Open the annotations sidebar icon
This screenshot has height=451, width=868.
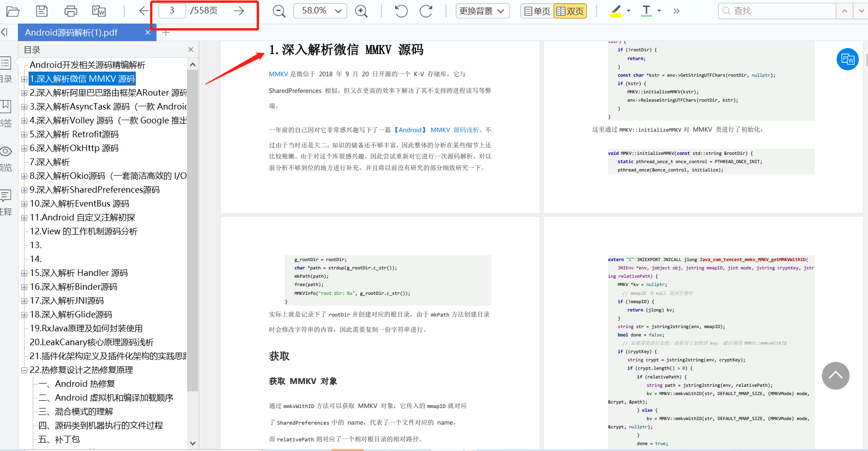click(x=6, y=195)
